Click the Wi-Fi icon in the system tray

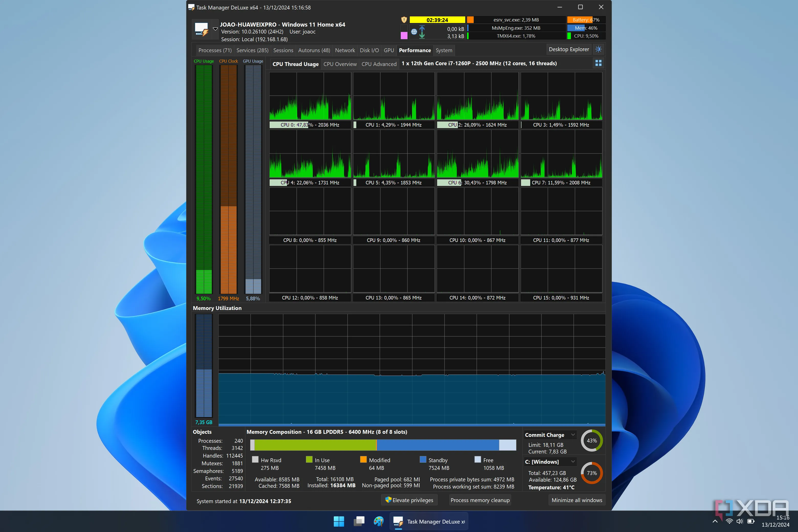729,522
